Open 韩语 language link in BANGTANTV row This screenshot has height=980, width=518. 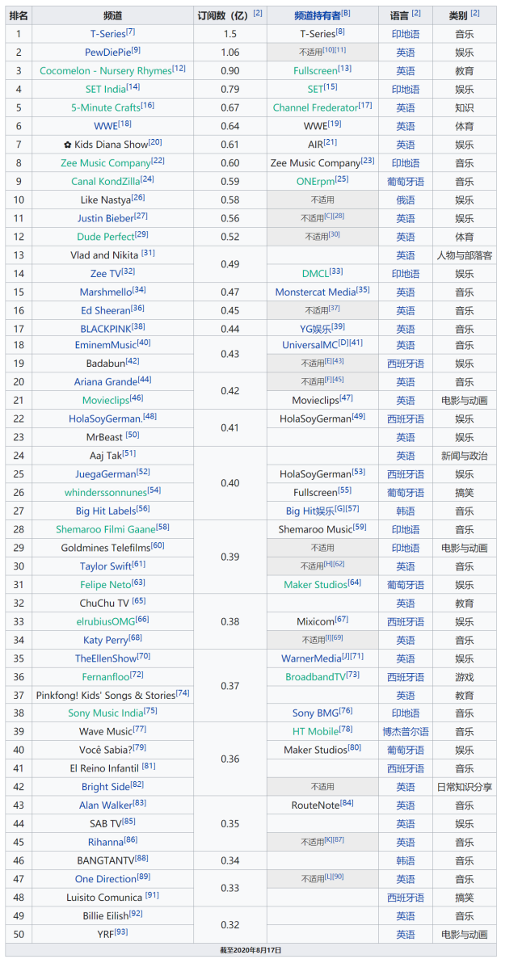pos(406,861)
